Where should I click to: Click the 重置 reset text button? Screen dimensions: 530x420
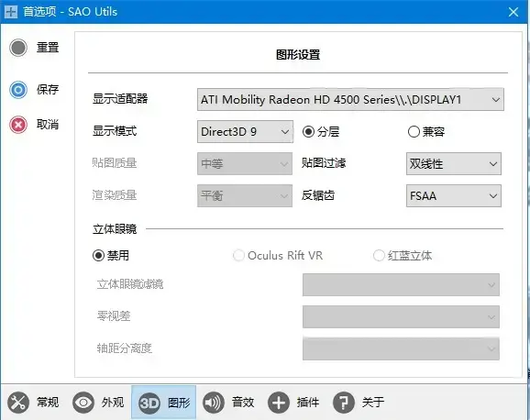click(x=48, y=48)
